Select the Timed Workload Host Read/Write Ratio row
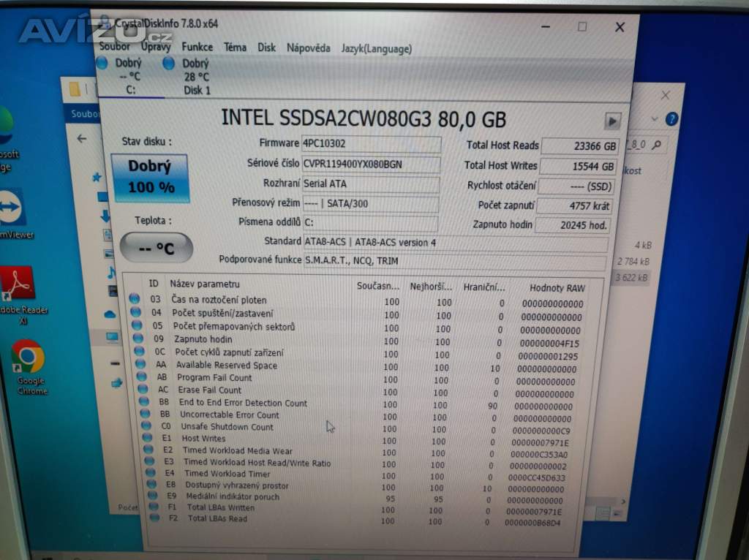The width and height of the screenshot is (749, 560). click(356, 464)
